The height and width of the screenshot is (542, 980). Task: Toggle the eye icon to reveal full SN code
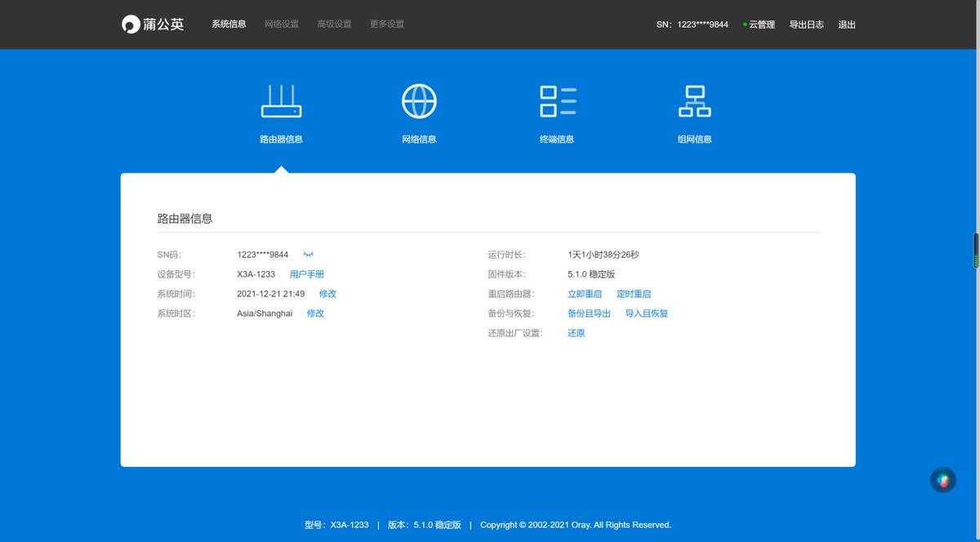(306, 254)
